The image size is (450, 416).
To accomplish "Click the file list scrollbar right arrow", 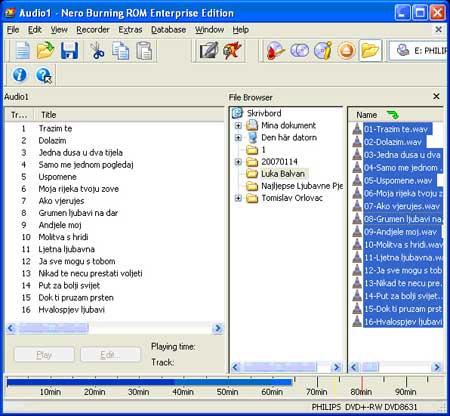I will [x=436, y=367].
